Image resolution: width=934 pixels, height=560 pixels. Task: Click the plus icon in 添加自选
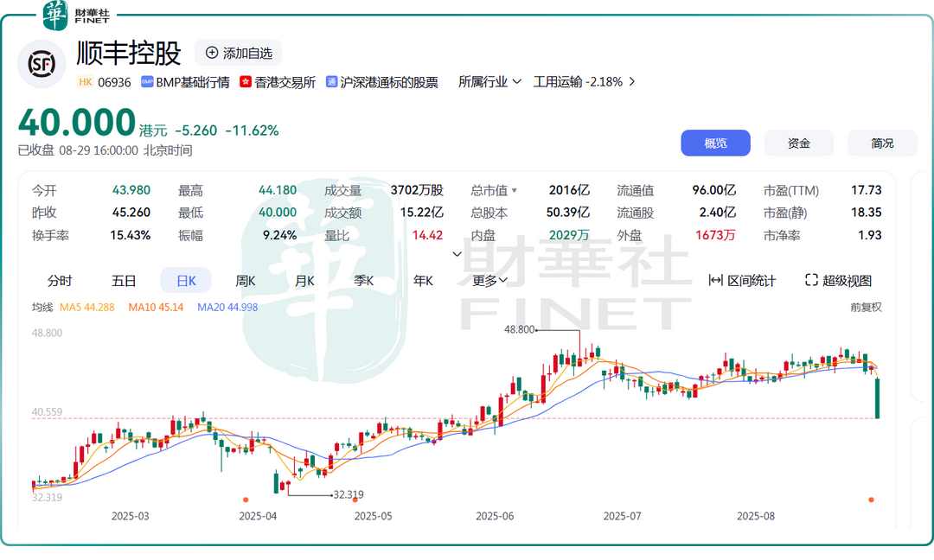pyautogui.click(x=212, y=53)
